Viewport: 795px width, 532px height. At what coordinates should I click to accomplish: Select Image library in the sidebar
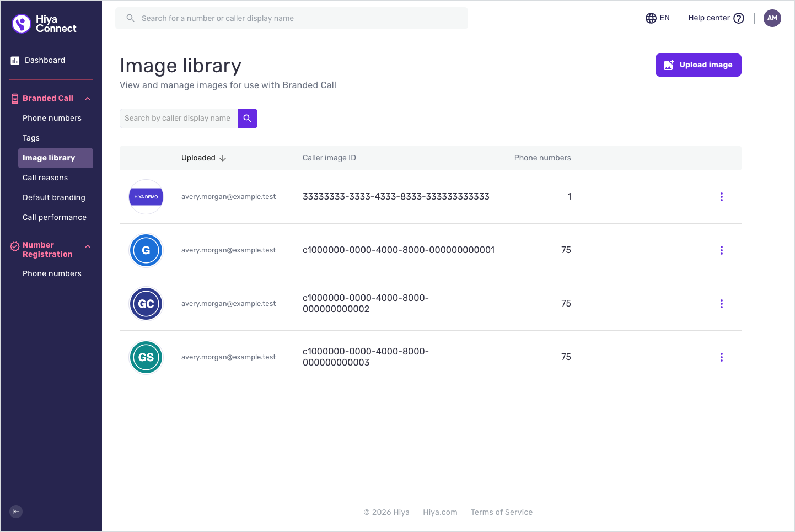click(x=56, y=158)
